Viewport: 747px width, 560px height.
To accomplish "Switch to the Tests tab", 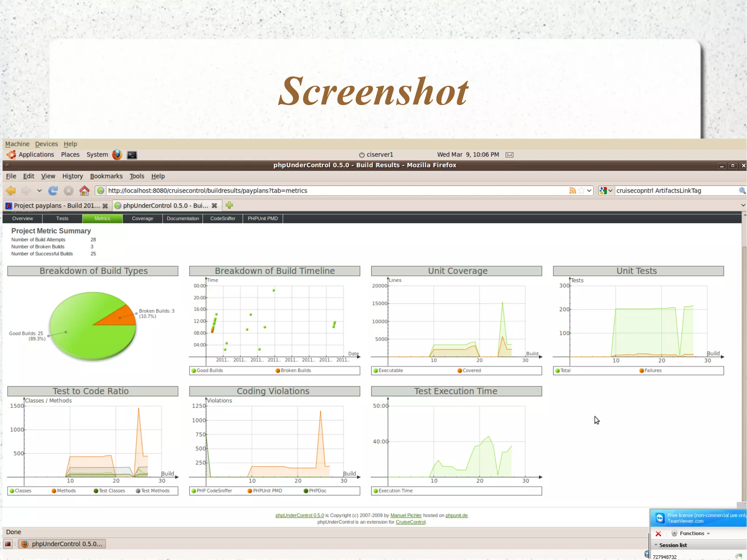I will 62,219.
